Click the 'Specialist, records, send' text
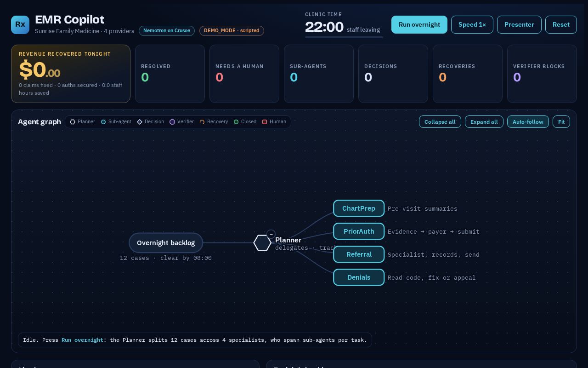588x368 pixels. click(434, 255)
